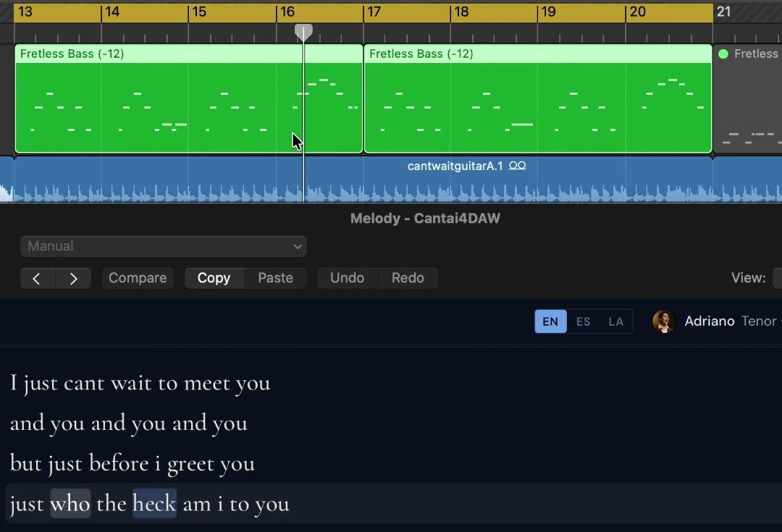Click the Undo button

[x=347, y=278]
